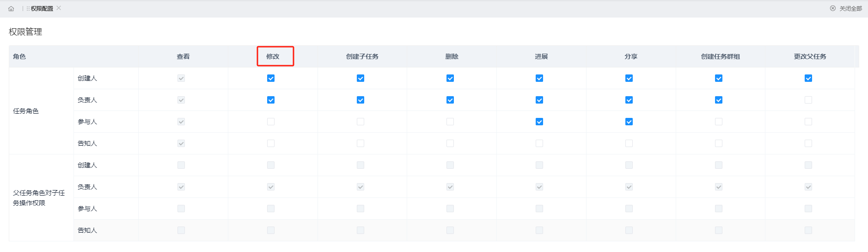Disable 进展 for task role 参与人
868x252 pixels.
[x=539, y=122]
